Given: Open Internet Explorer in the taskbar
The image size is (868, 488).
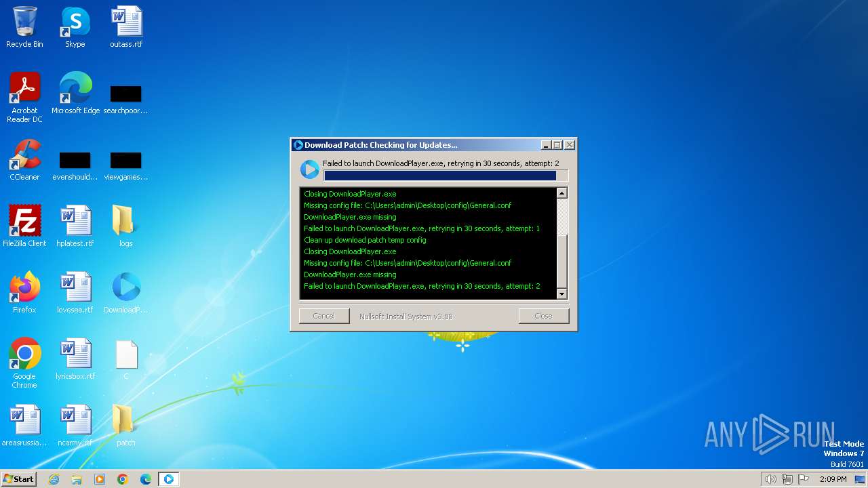Looking at the screenshot, I should (54, 479).
